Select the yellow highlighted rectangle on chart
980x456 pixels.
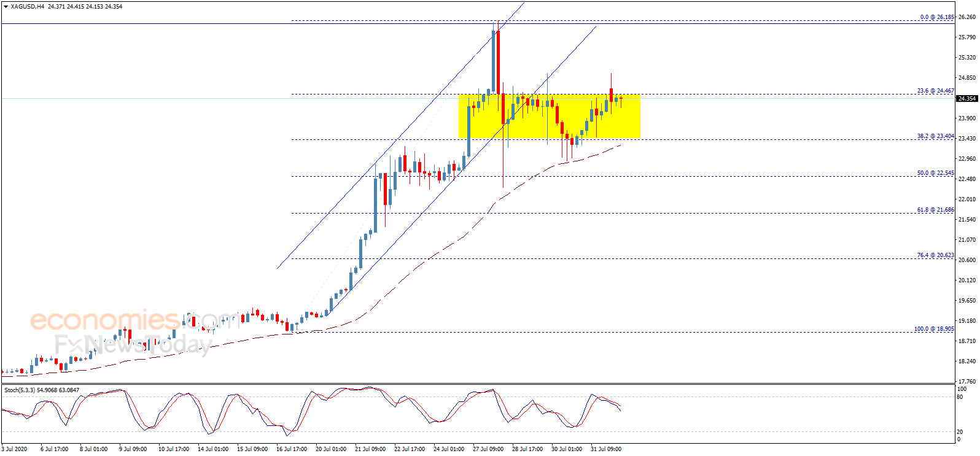pos(550,117)
